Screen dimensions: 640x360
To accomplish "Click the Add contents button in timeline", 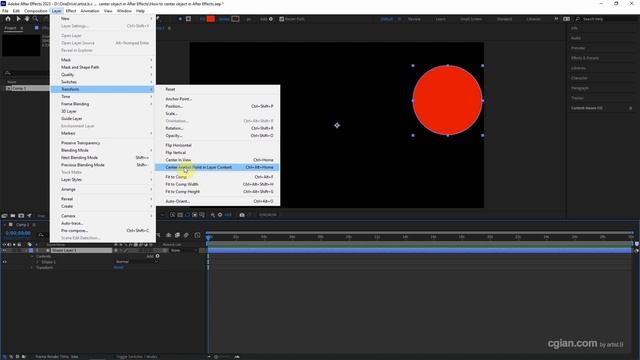I will tap(158, 256).
